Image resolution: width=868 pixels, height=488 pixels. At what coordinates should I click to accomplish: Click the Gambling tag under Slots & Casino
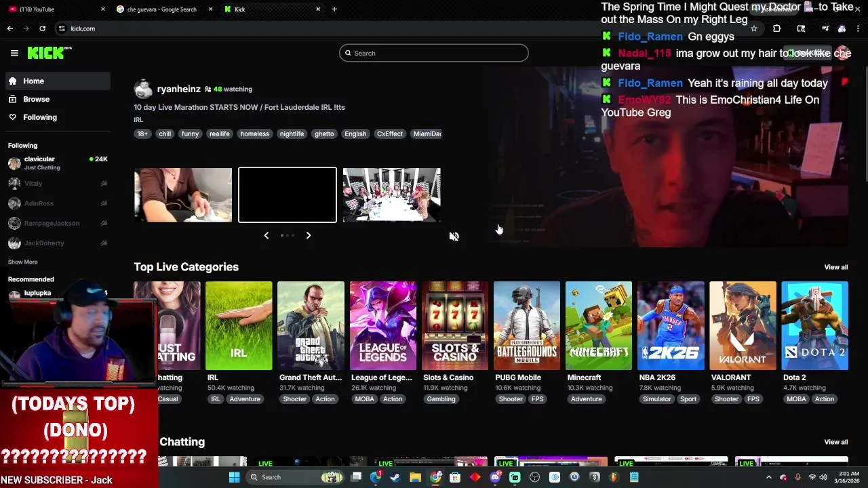point(441,399)
